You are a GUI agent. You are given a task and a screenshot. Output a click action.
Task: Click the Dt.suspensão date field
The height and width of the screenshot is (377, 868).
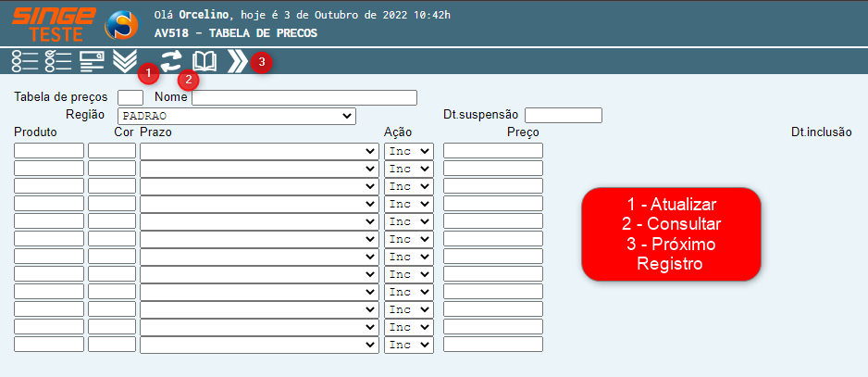coord(563,116)
